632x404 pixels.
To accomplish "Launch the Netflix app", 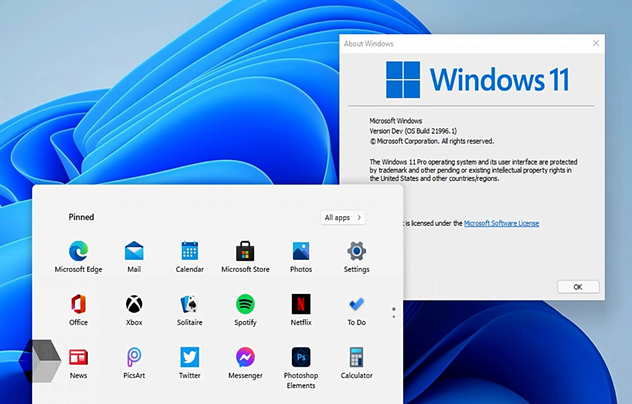I will [301, 304].
